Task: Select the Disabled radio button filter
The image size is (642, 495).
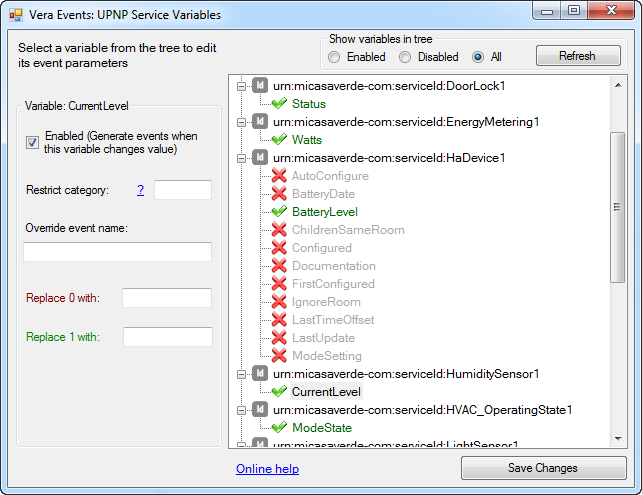Action: pos(405,57)
